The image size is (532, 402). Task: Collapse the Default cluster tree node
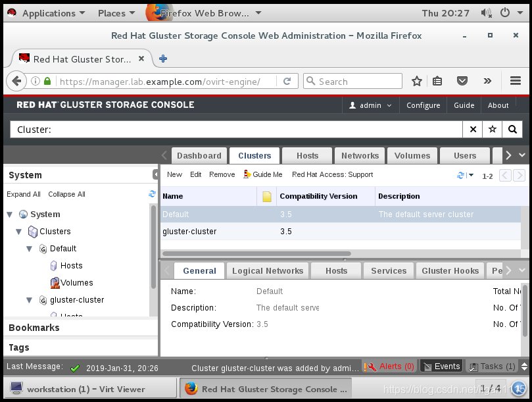29,249
